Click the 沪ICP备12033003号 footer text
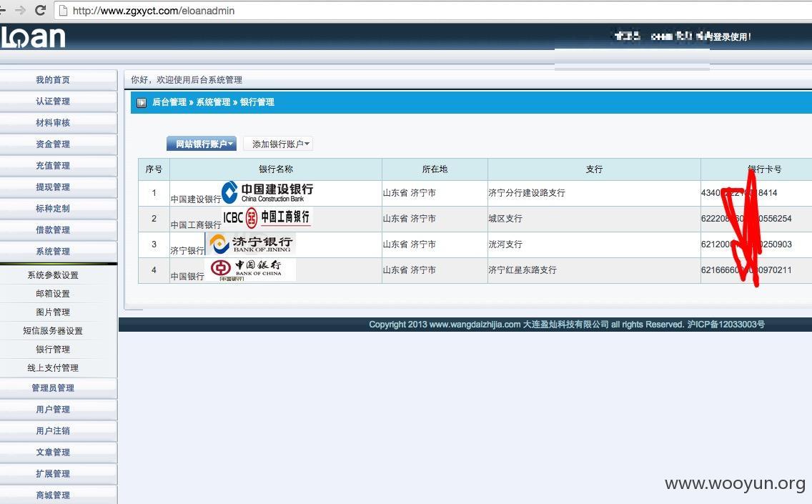Screen dimensions: 812x504 pyautogui.click(x=726, y=325)
